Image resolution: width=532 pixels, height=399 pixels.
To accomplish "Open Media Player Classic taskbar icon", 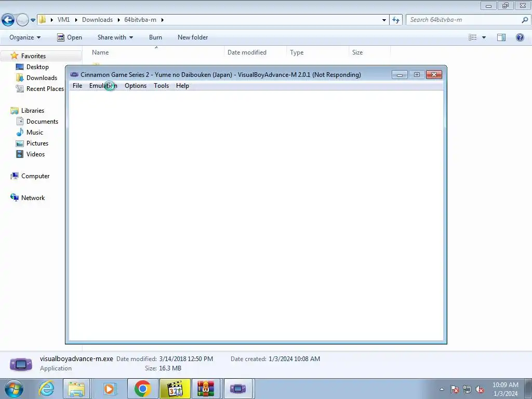I will coord(175,389).
